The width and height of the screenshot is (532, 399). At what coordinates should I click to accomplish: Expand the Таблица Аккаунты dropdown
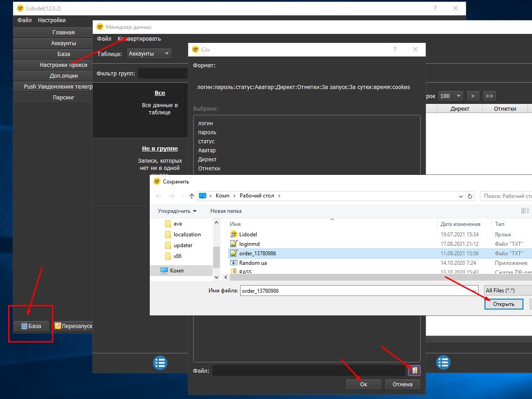pos(149,54)
